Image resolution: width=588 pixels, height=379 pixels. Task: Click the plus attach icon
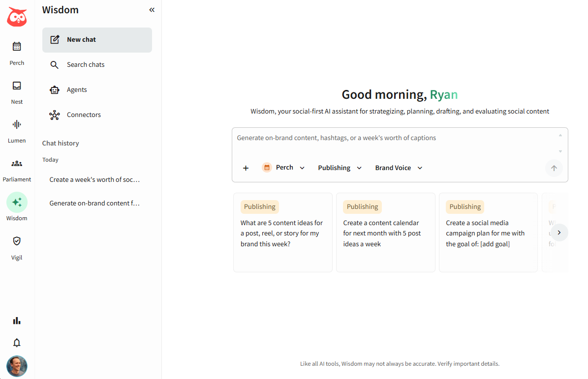click(246, 168)
